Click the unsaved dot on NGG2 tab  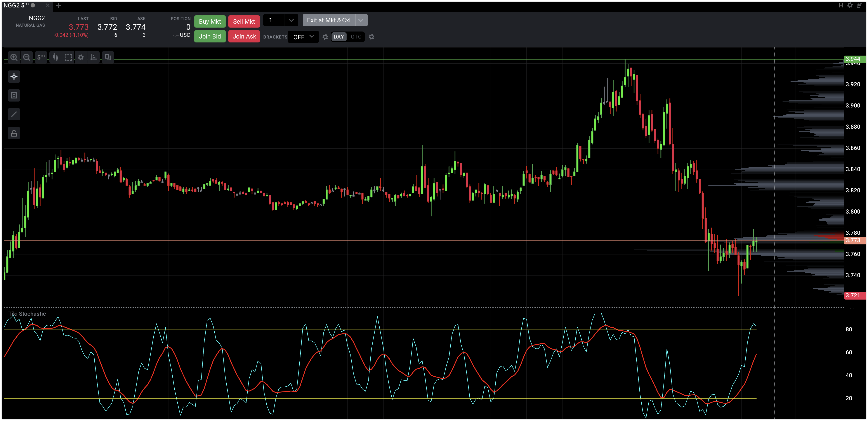(x=33, y=5)
